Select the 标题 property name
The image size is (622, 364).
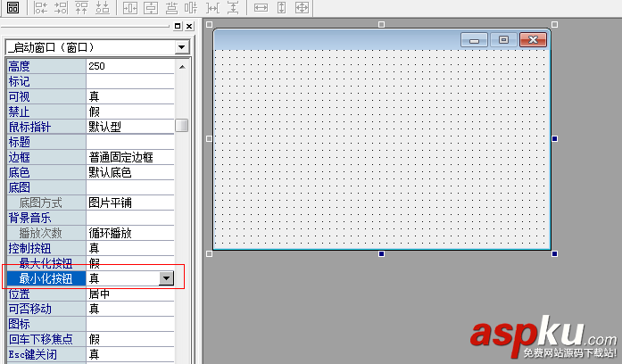(46, 142)
